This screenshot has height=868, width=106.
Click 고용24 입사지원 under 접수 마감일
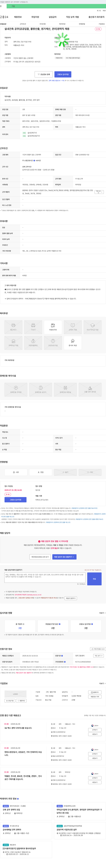pos(16,500)
